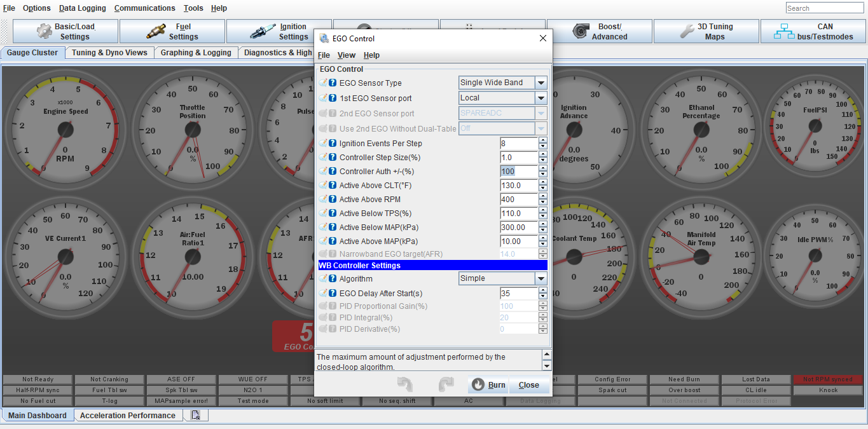Click the Active Below MAP(kPa) value field
868x429 pixels.
(x=519, y=228)
